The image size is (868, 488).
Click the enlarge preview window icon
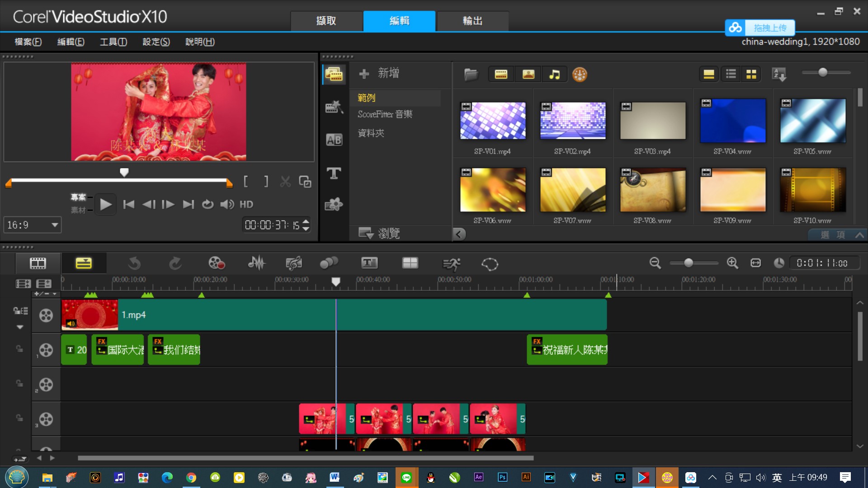pyautogui.click(x=305, y=182)
